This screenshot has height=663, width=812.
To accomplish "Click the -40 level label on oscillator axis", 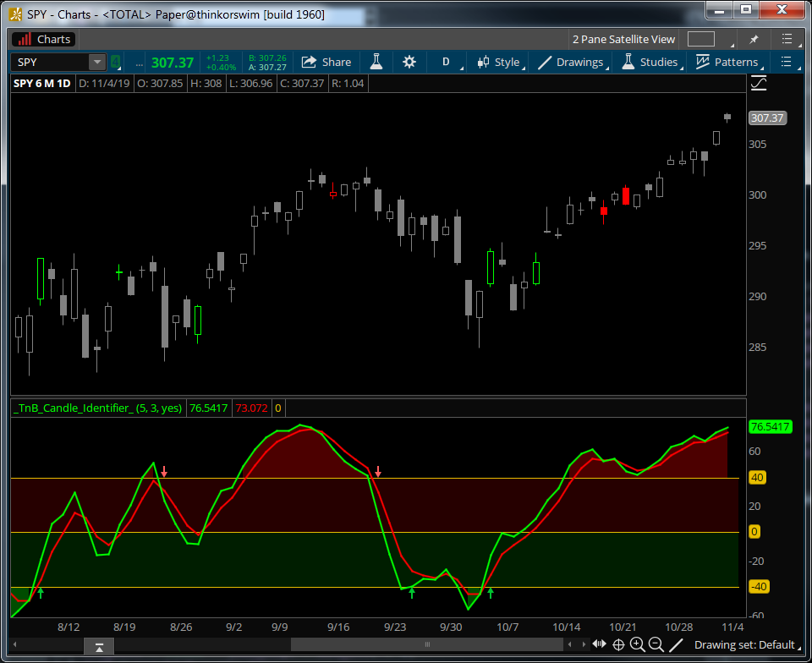I will coord(759,586).
